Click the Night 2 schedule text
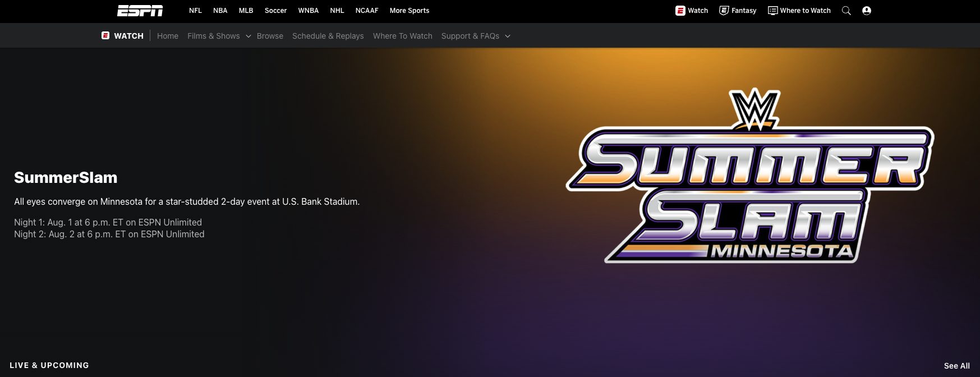980x377 pixels. click(x=109, y=234)
